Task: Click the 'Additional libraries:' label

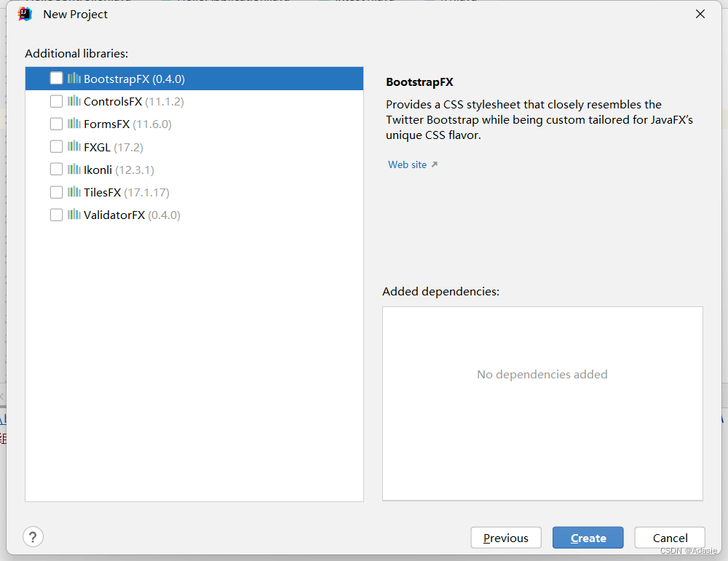Action: tap(76, 53)
